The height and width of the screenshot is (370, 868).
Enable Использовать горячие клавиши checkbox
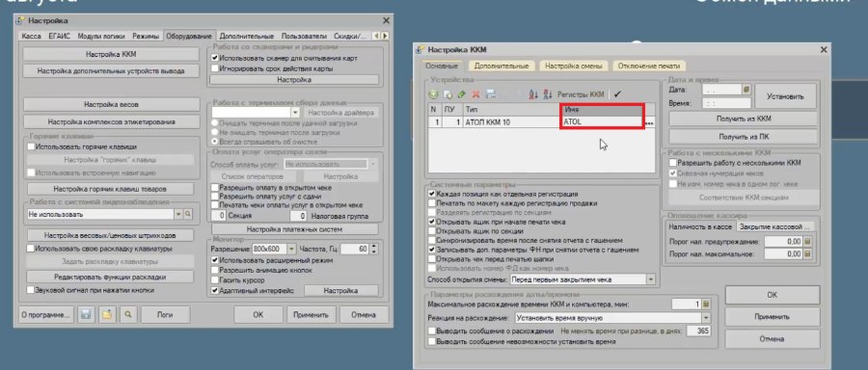tap(31, 146)
